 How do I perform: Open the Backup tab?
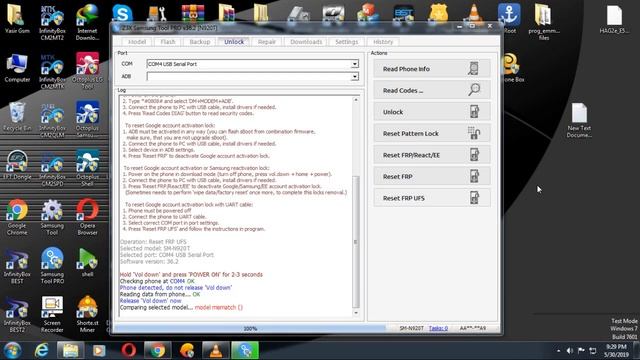click(200, 42)
